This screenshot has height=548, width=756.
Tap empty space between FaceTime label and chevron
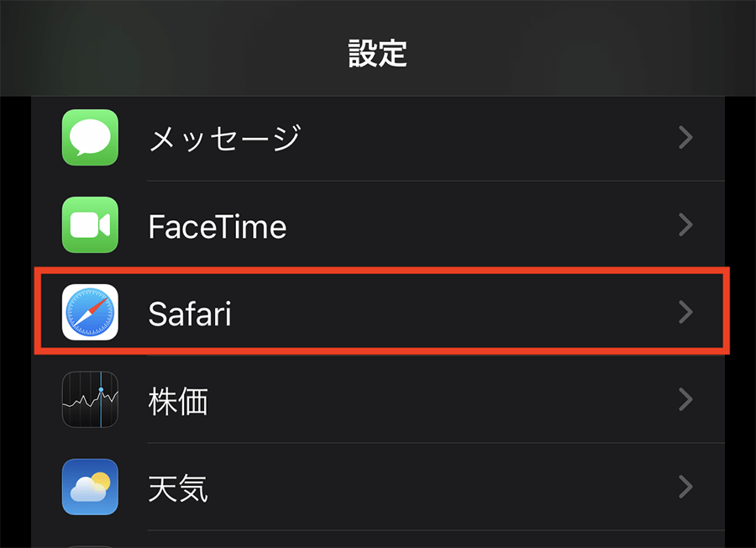click(479, 224)
